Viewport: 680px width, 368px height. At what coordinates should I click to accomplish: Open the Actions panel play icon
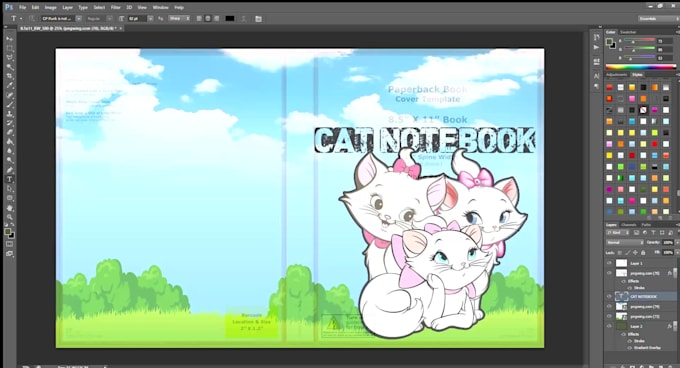[597, 47]
